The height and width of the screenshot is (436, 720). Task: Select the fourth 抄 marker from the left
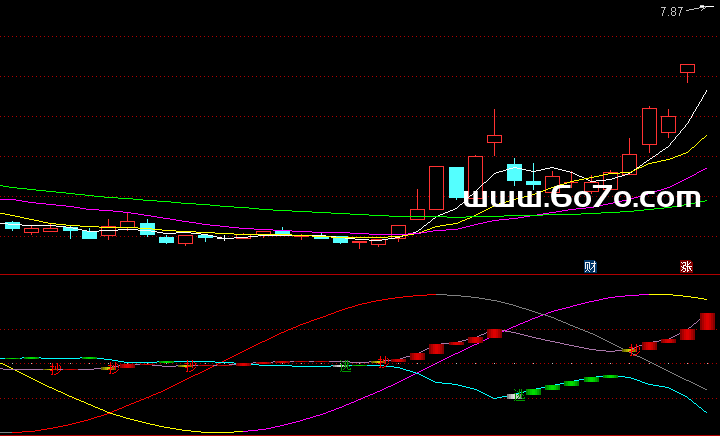pos(382,361)
